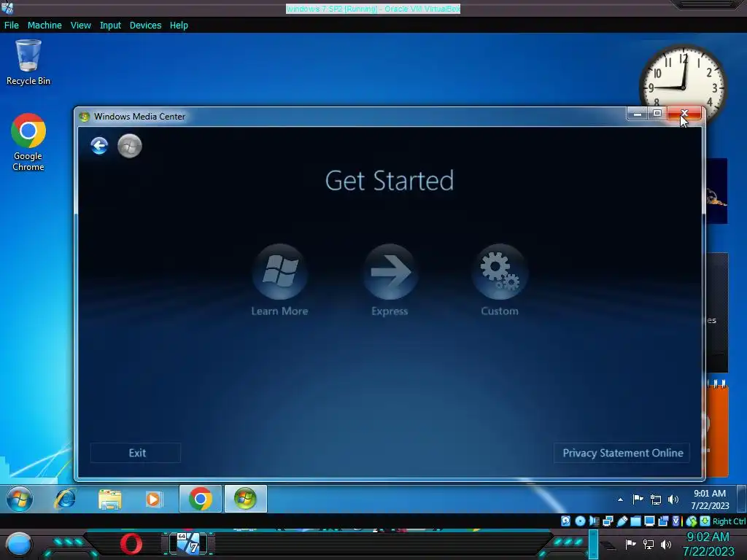Launch Opera from the host taskbar
Image resolution: width=747 pixels, height=560 pixels.
(131, 544)
